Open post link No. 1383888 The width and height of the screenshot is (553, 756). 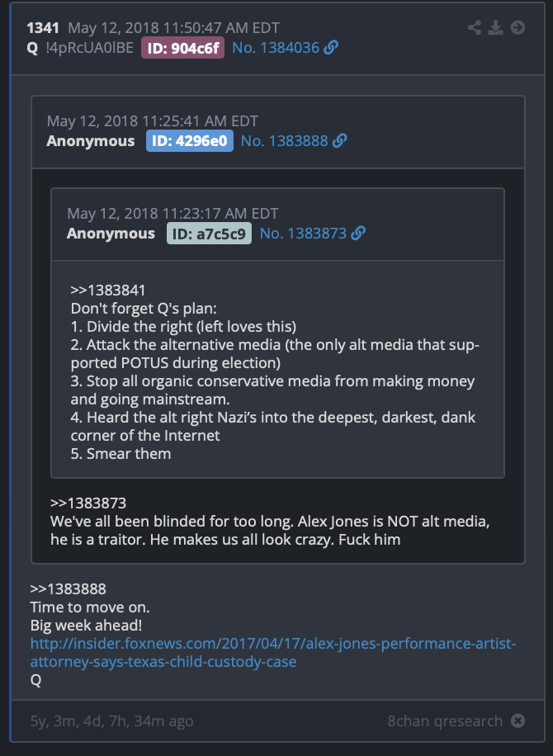point(285,141)
